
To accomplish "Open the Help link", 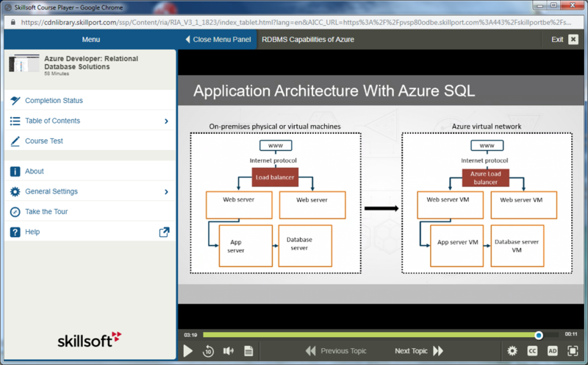I will (90, 232).
